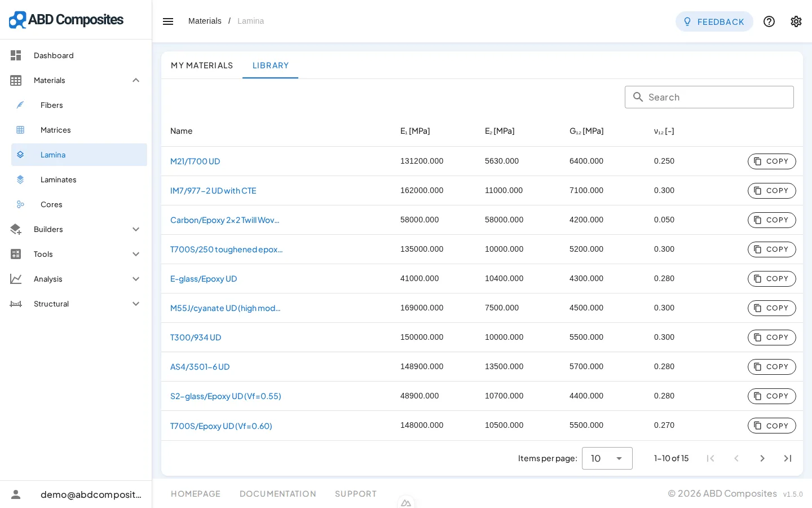Click the Laminates layers icon
The width and height of the screenshot is (812, 508).
[x=20, y=179]
